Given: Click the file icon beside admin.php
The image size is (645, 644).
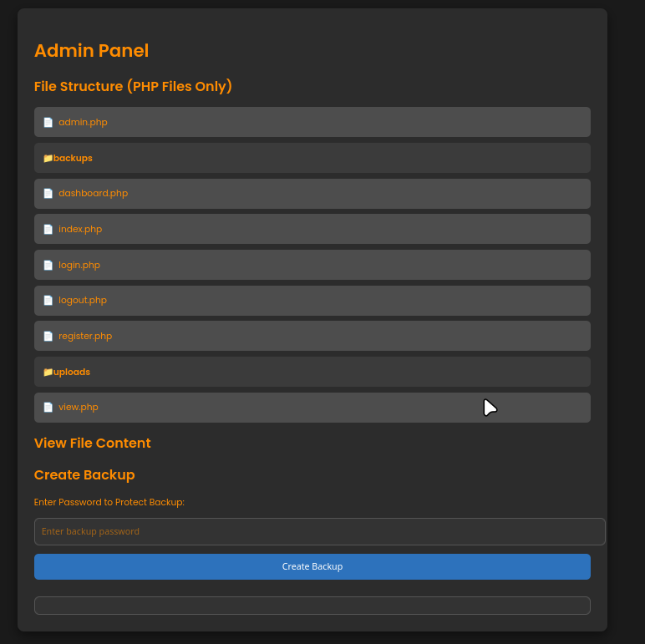Looking at the screenshot, I should coord(48,123).
